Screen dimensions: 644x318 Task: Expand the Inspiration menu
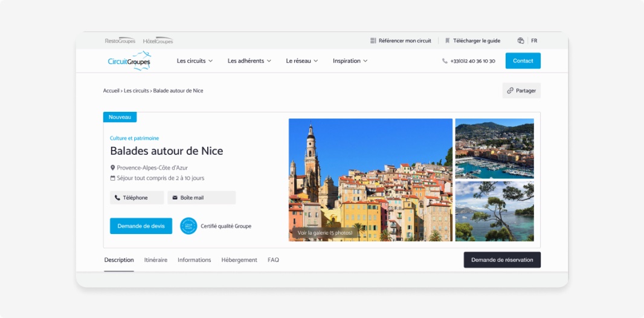(350, 61)
